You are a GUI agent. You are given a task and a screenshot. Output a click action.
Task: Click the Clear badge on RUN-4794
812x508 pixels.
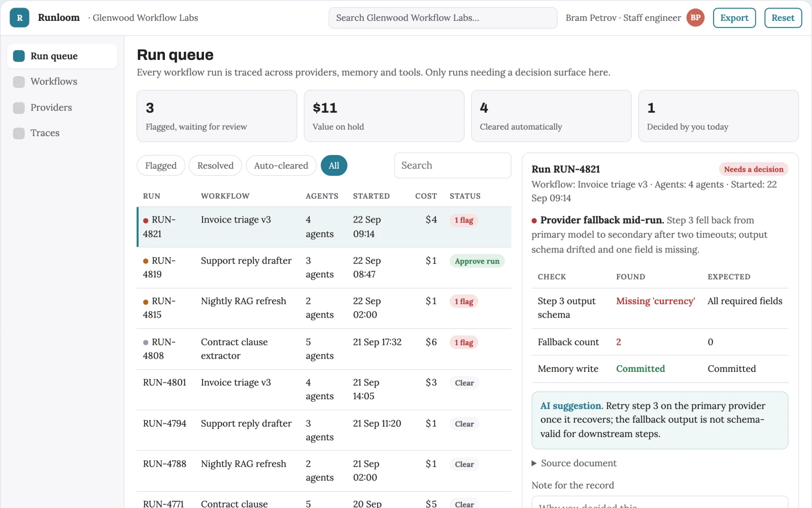click(x=464, y=424)
